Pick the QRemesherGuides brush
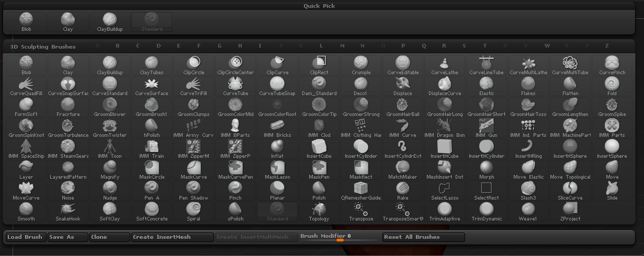The height and width of the screenshot is (256, 644). (x=361, y=191)
